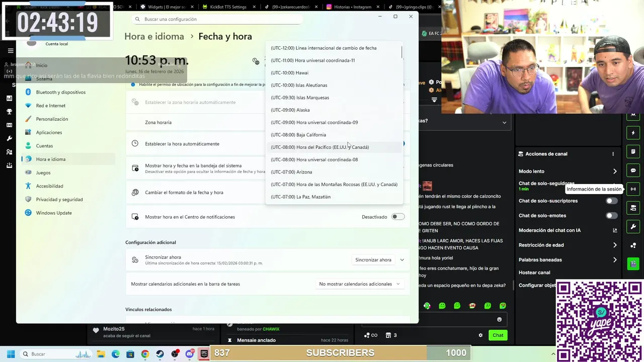644x362 pixels.
Task: Click green clip icon in Kick right sidebar
Action: 633,263
